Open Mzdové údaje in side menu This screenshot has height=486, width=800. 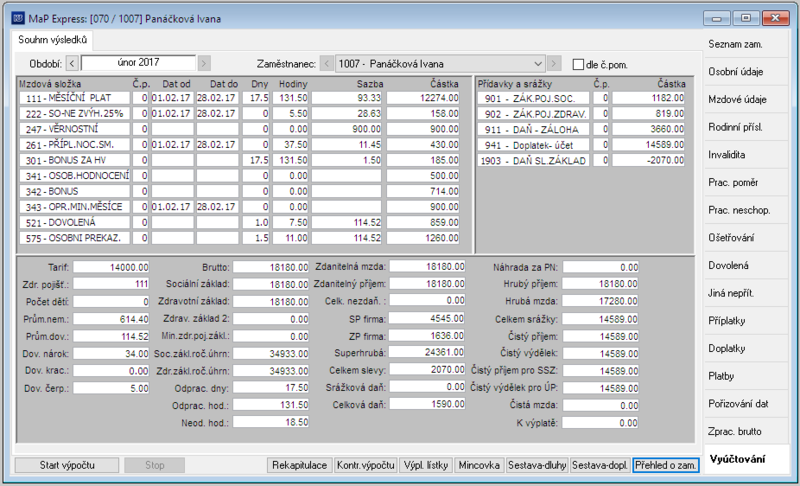tap(737, 99)
